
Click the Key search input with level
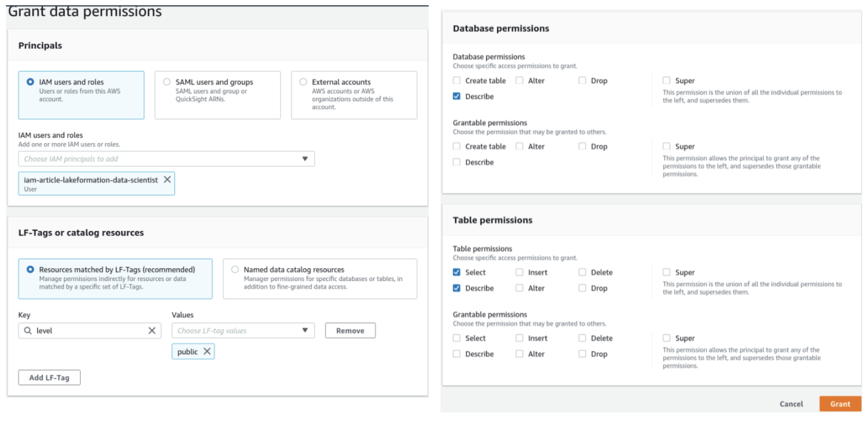pyautogui.click(x=90, y=331)
